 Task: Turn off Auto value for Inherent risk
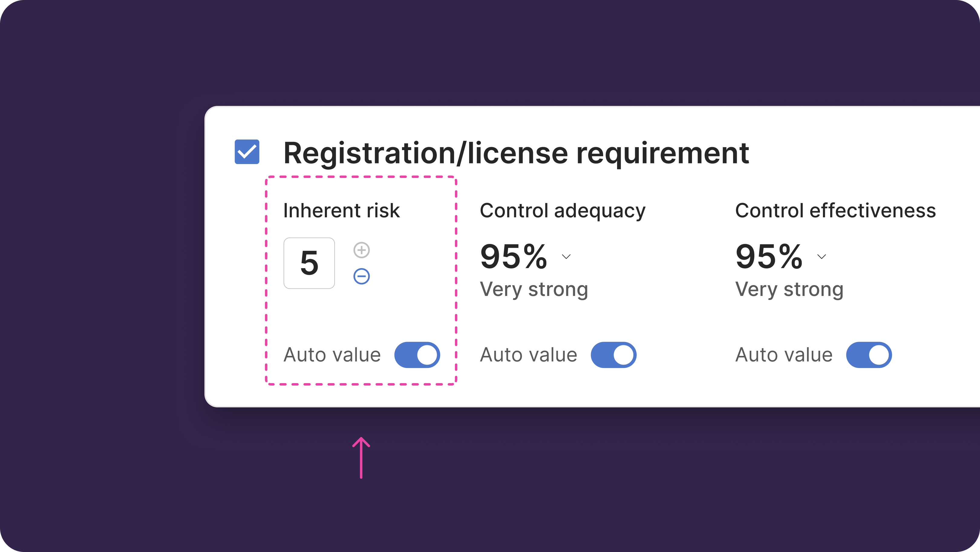pyautogui.click(x=417, y=355)
